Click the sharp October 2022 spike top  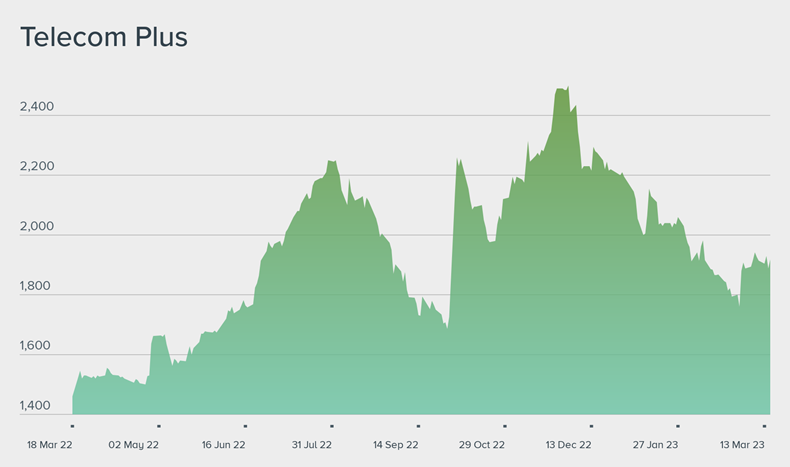pyautogui.click(x=457, y=160)
